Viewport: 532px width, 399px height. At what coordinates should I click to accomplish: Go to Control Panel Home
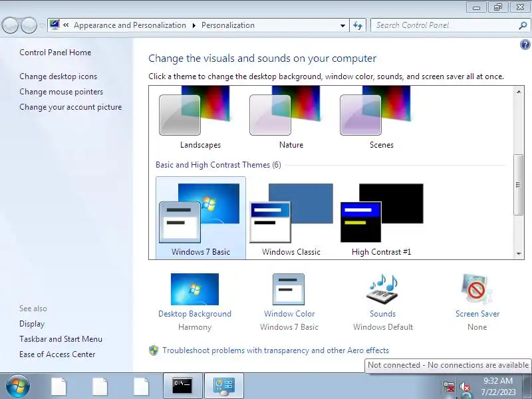tap(55, 53)
